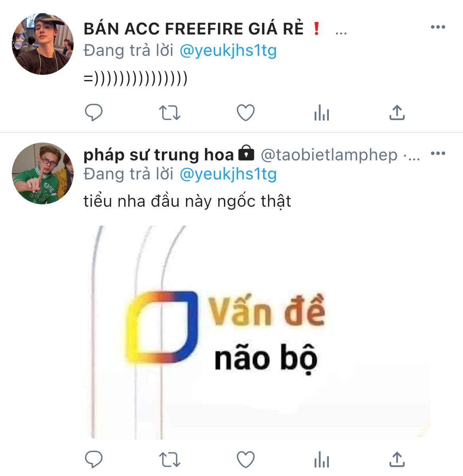Open more options for BÁN ACC FREEFIRE tweet
The height and width of the screenshot is (476, 463).
pos(438,27)
